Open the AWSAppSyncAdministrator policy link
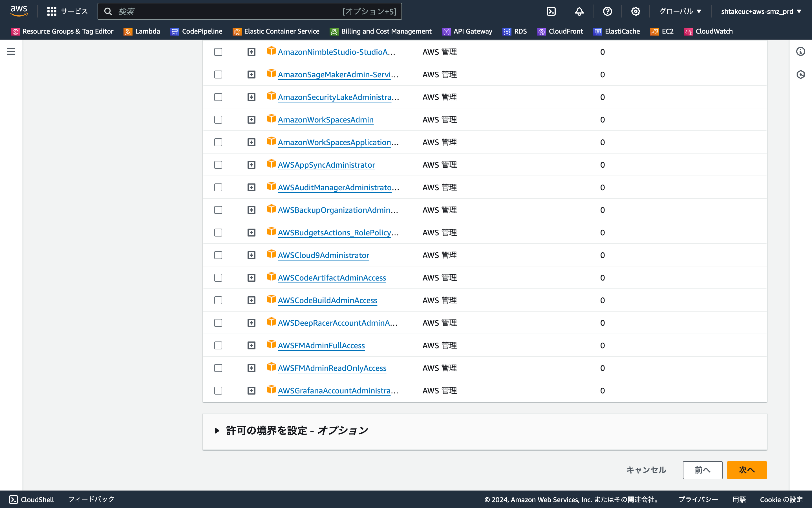This screenshot has height=508, width=812. tap(326, 165)
